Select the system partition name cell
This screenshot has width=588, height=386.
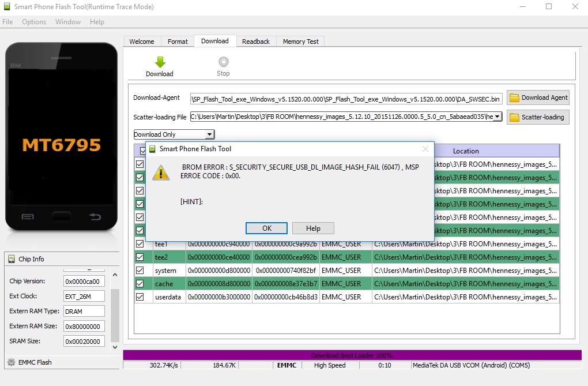click(x=169, y=271)
